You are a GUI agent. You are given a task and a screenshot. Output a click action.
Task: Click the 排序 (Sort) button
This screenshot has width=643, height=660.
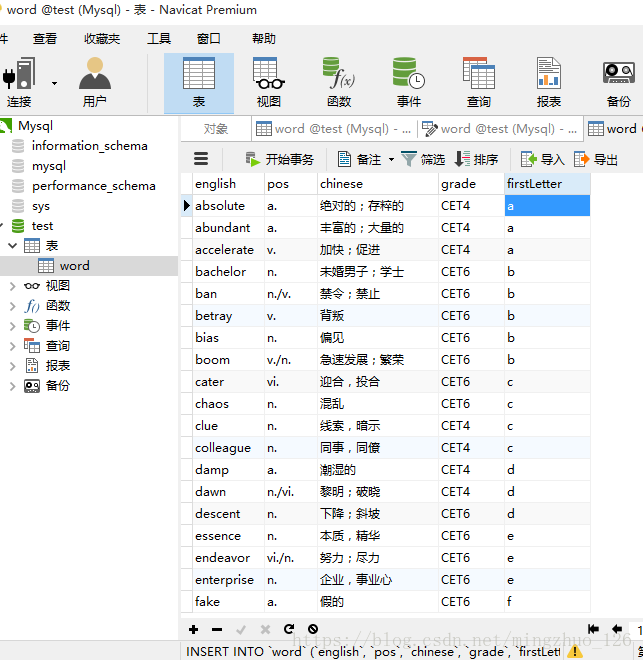pyautogui.click(x=476, y=160)
